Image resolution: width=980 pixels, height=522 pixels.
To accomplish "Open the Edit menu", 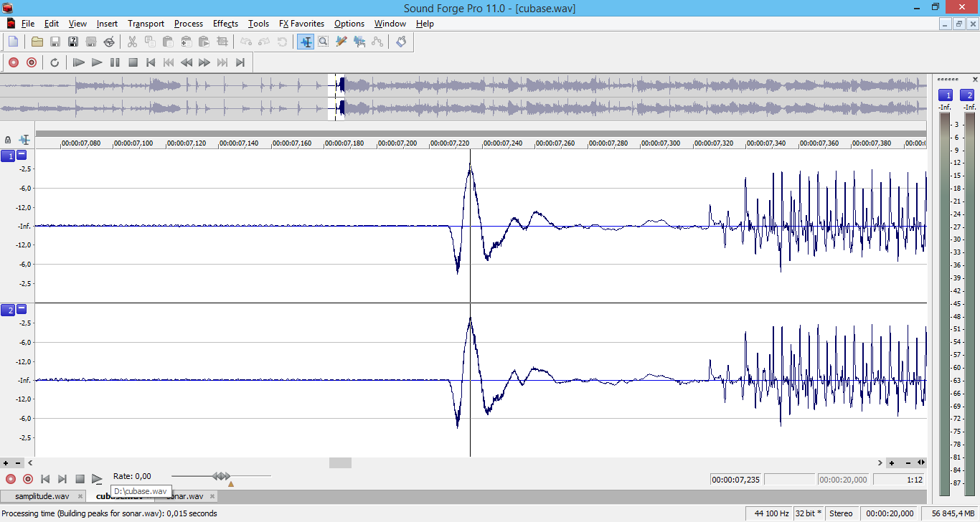I will (x=52, y=24).
